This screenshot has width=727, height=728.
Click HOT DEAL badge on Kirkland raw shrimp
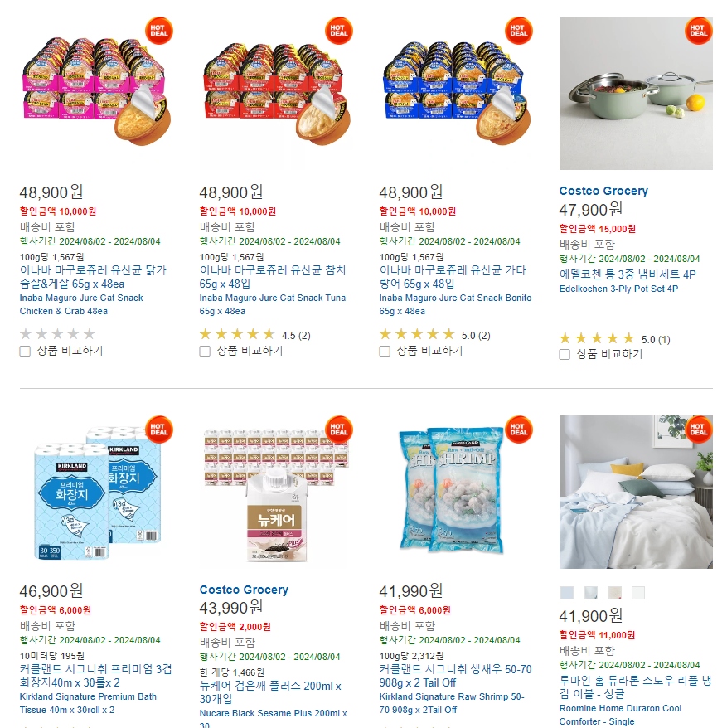(x=519, y=430)
